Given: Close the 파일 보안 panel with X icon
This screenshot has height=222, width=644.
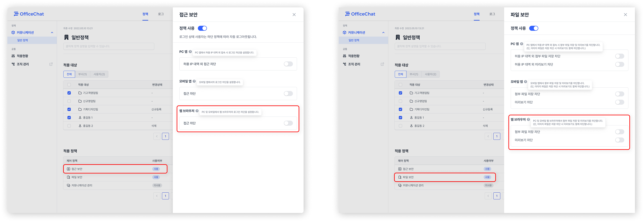Looking at the screenshot, I should click(625, 14).
